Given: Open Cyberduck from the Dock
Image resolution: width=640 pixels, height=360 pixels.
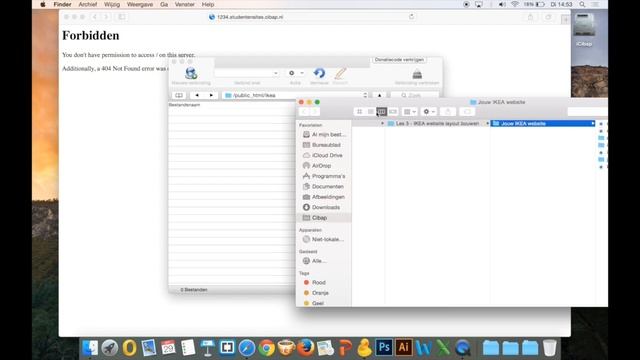Looking at the screenshot, I should point(364,348).
